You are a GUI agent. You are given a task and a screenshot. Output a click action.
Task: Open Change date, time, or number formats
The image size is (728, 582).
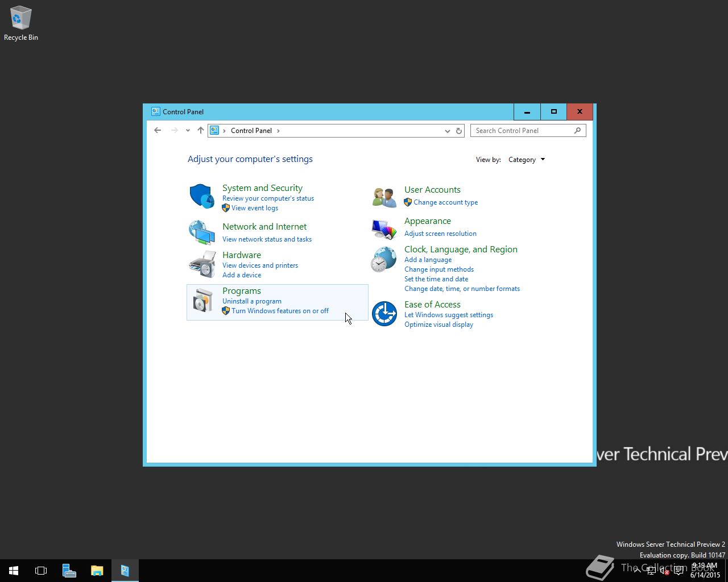click(462, 289)
